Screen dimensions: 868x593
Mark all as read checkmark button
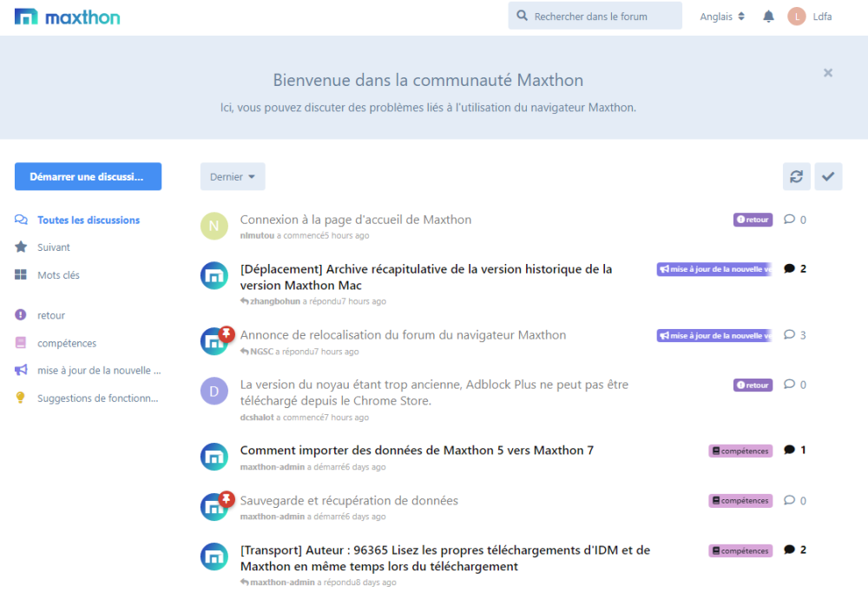point(828,176)
